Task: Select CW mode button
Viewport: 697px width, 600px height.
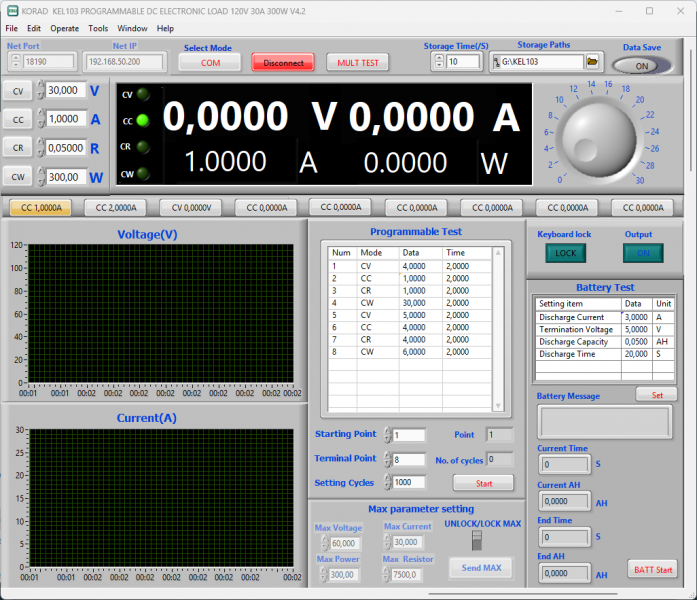Action: (x=18, y=177)
